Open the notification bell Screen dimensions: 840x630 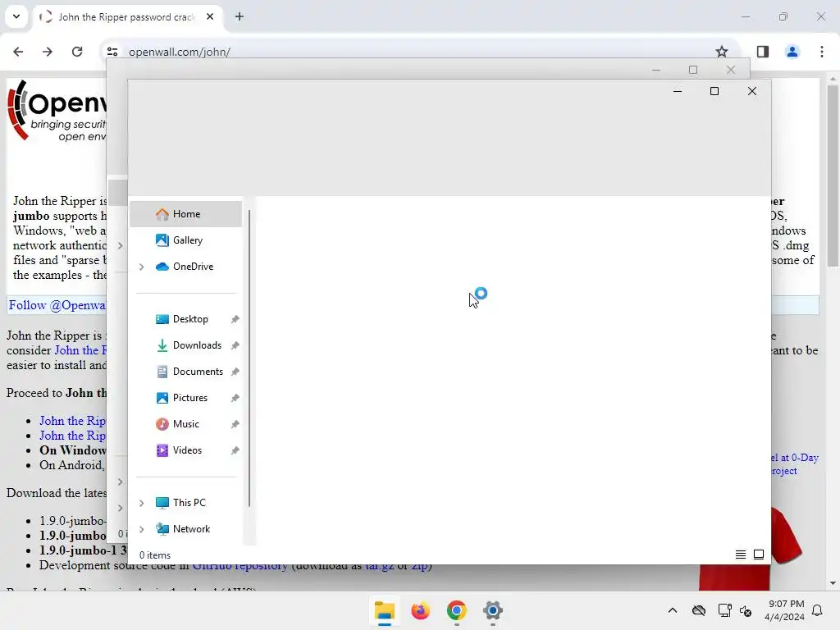[x=818, y=610]
